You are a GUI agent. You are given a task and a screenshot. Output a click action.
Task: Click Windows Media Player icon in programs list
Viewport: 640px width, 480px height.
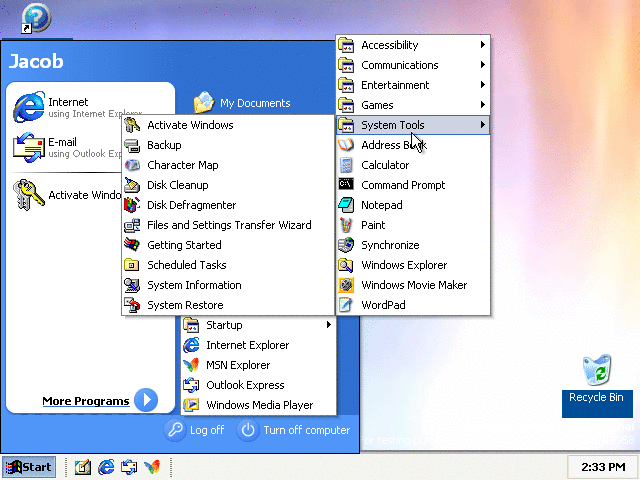click(x=191, y=405)
